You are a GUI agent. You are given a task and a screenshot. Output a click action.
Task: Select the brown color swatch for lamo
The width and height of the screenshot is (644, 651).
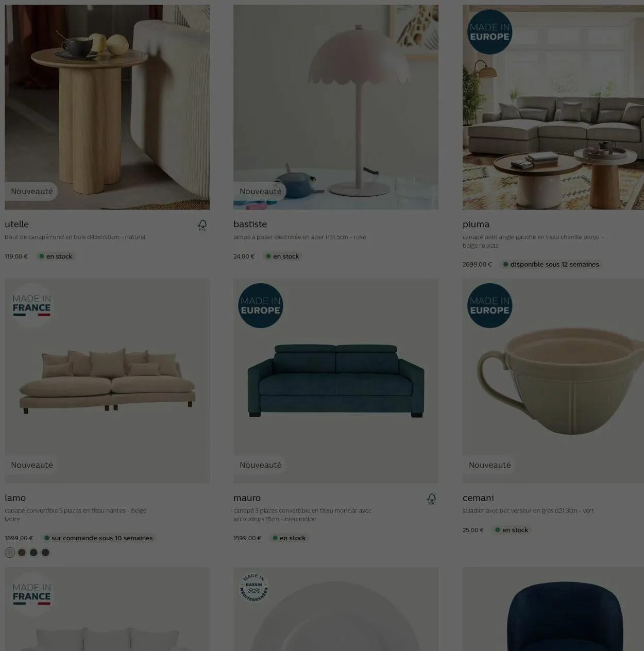click(x=22, y=553)
